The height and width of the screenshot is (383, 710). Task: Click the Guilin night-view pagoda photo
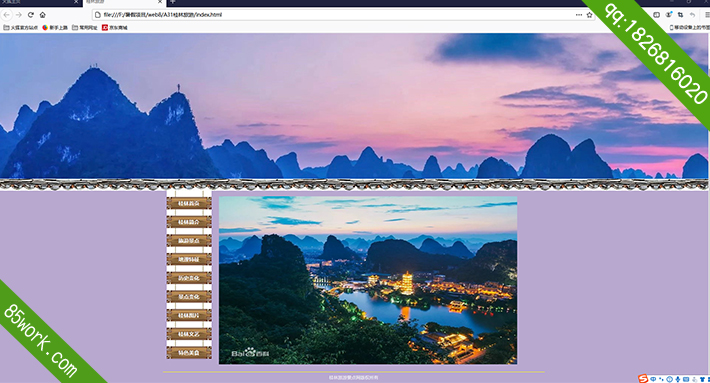[368, 280]
